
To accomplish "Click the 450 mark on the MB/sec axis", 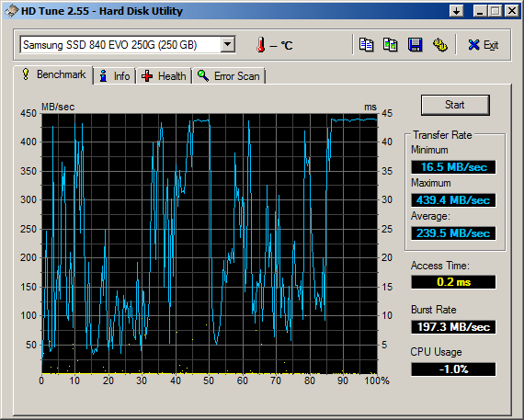I will click(28, 113).
